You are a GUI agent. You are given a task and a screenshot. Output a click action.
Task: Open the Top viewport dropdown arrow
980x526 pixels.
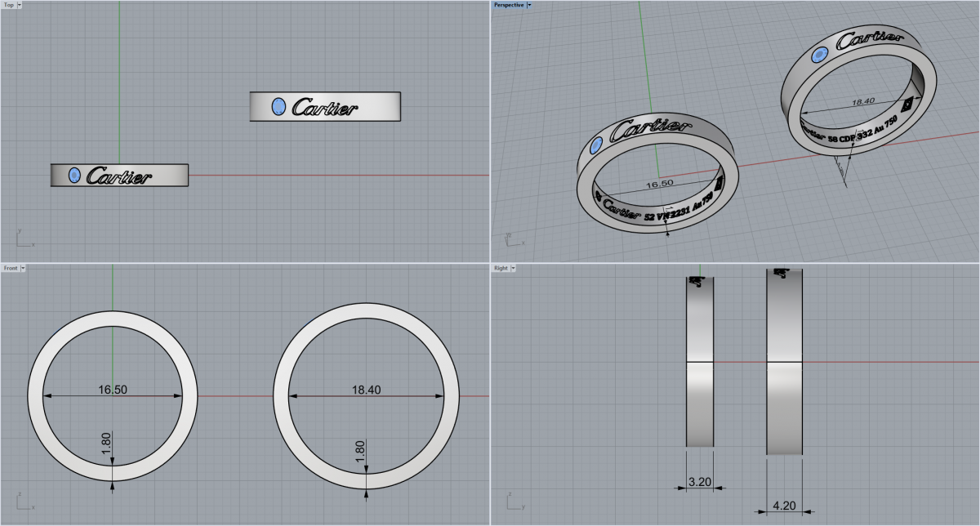(x=20, y=5)
